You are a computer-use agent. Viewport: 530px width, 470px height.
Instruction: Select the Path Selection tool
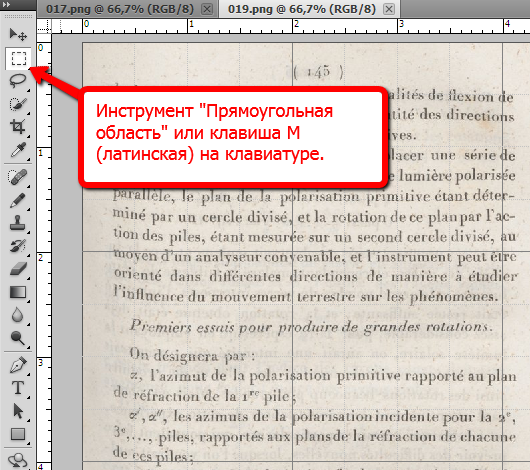pyautogui.click(x=18, y=411)
